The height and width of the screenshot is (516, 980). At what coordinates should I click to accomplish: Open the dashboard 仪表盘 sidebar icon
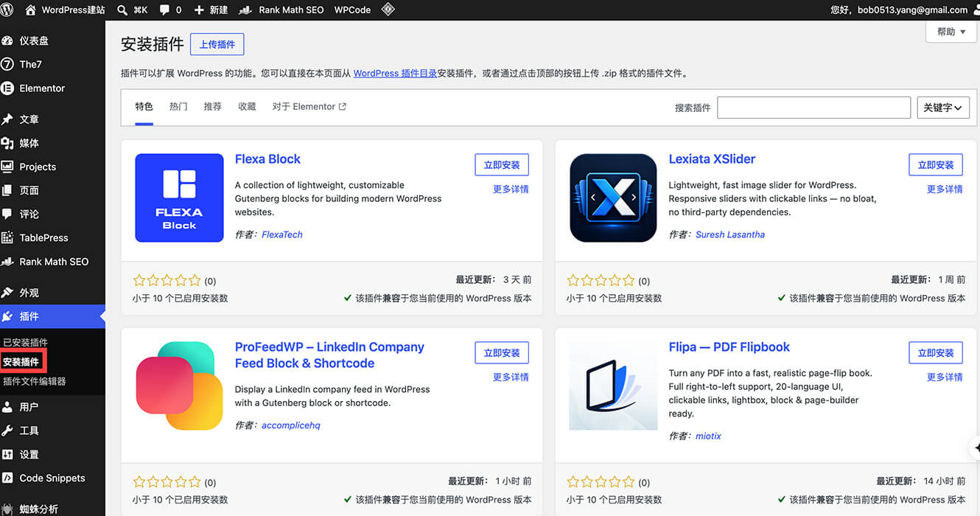(7, 41)
